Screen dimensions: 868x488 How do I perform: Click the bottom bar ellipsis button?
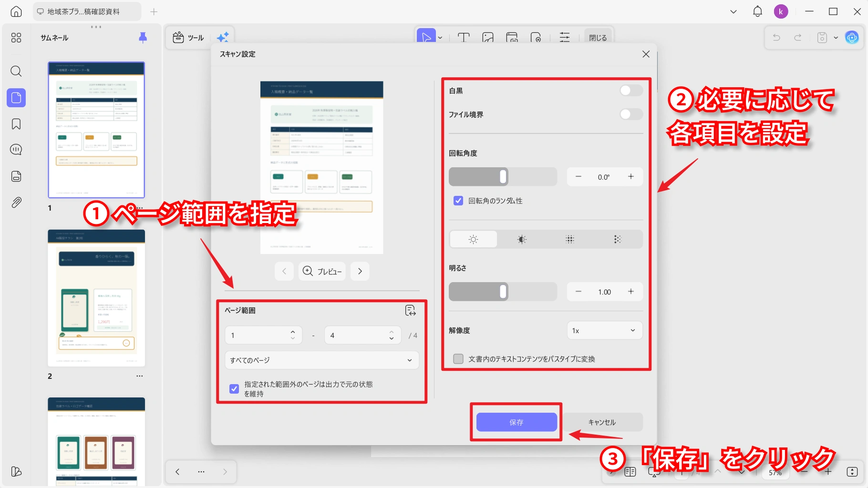coord(201,472)
